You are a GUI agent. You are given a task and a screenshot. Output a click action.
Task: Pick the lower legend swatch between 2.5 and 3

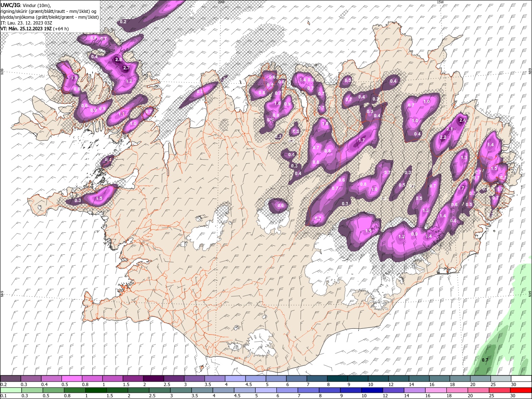160,390
